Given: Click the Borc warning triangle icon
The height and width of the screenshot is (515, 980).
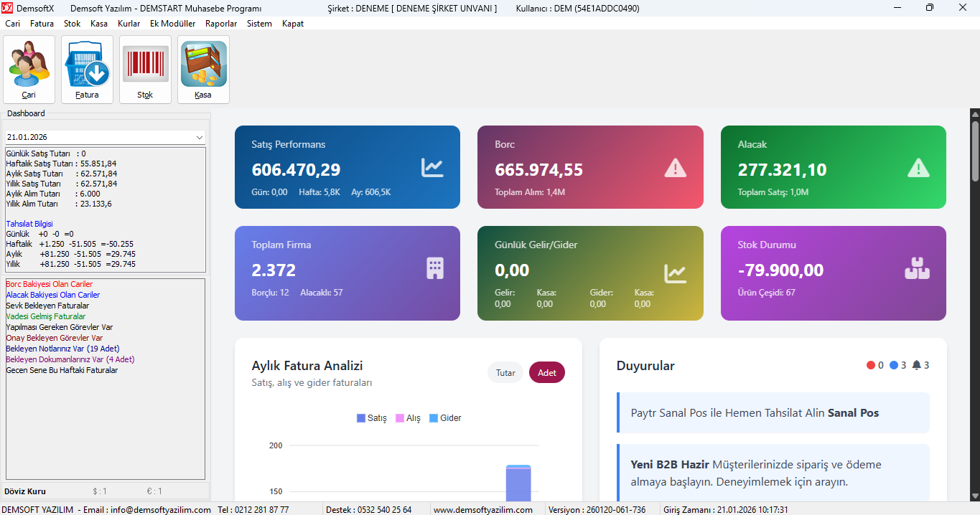Looking at the screenshot, I should click(675, 168).
